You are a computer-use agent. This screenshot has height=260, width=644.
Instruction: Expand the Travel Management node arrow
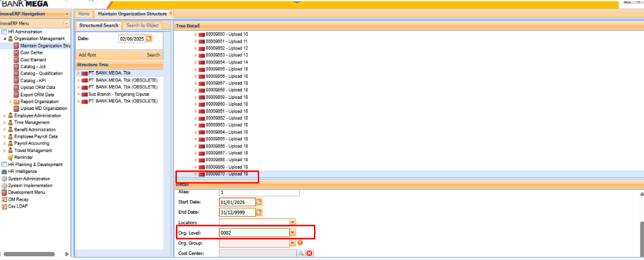[x=5, y=151]
